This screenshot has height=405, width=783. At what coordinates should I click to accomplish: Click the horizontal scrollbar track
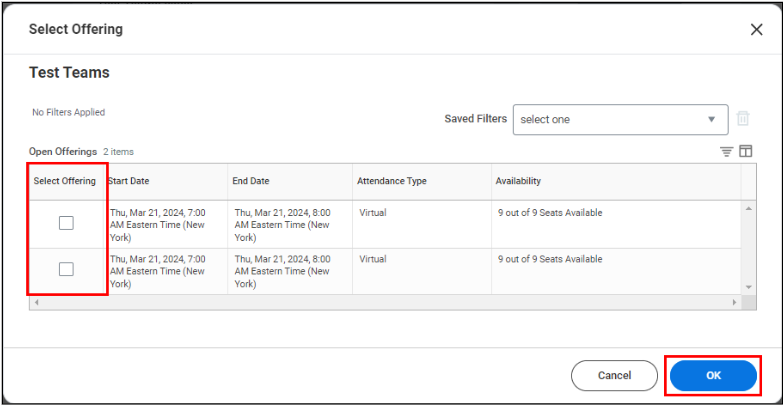click(x=390, y=302)
